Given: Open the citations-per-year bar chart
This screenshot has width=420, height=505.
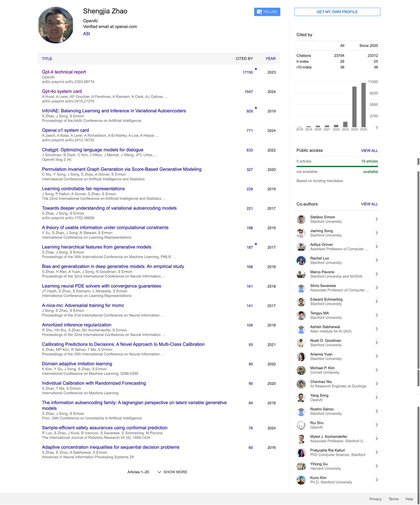Looking at the screenshot, I should (x=336, y=105).
